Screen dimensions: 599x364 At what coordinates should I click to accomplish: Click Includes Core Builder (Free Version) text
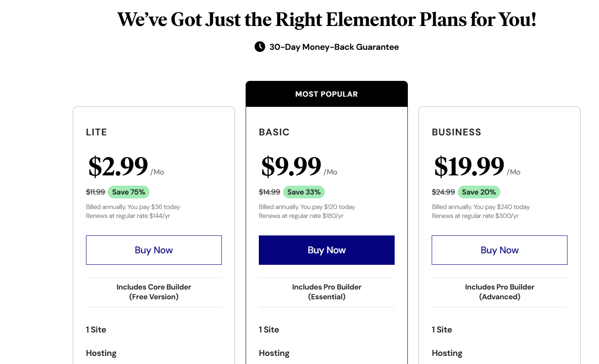click(154, 292)
